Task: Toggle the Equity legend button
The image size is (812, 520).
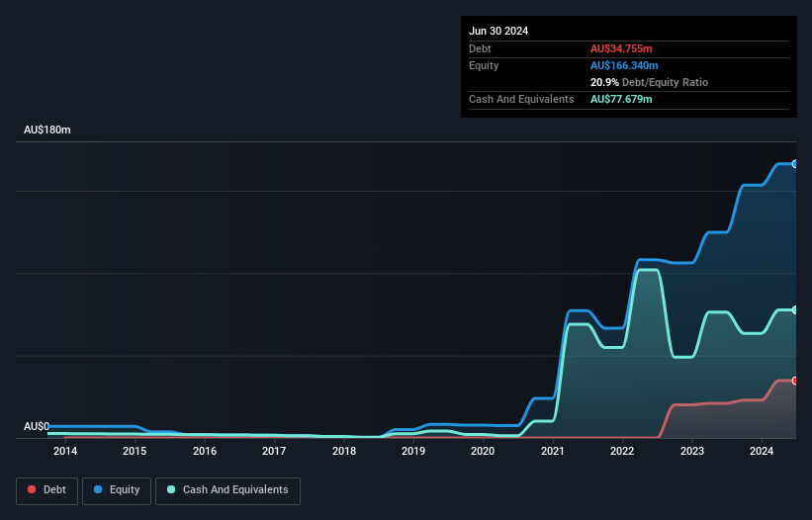Action: (117, 490)
